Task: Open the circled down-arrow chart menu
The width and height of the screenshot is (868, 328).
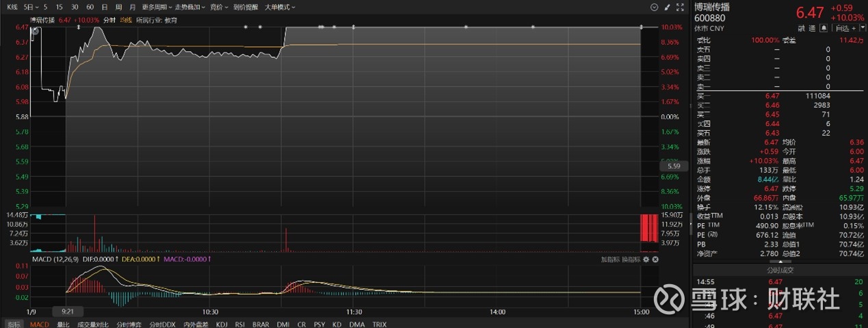Action: click(654, 7)
